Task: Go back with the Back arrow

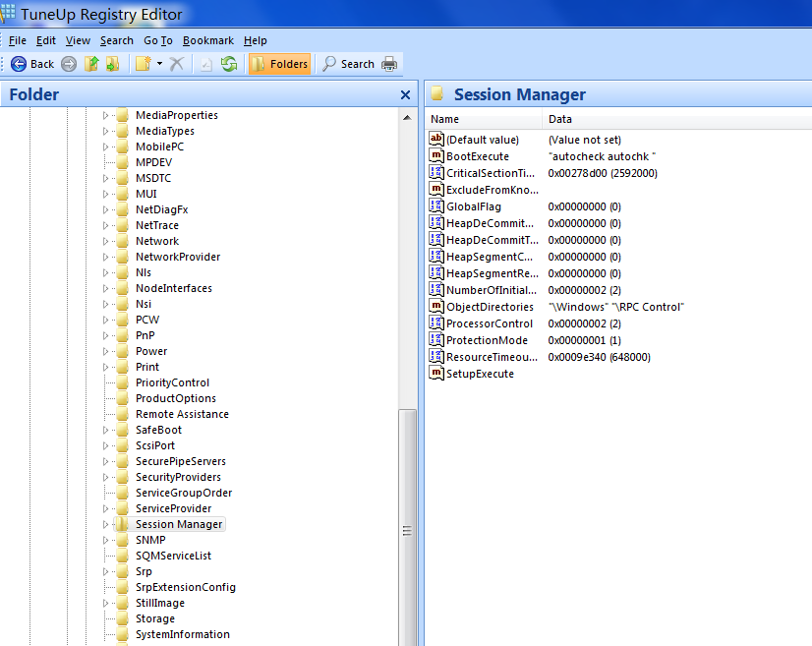Action: click(x=32, y=64)
